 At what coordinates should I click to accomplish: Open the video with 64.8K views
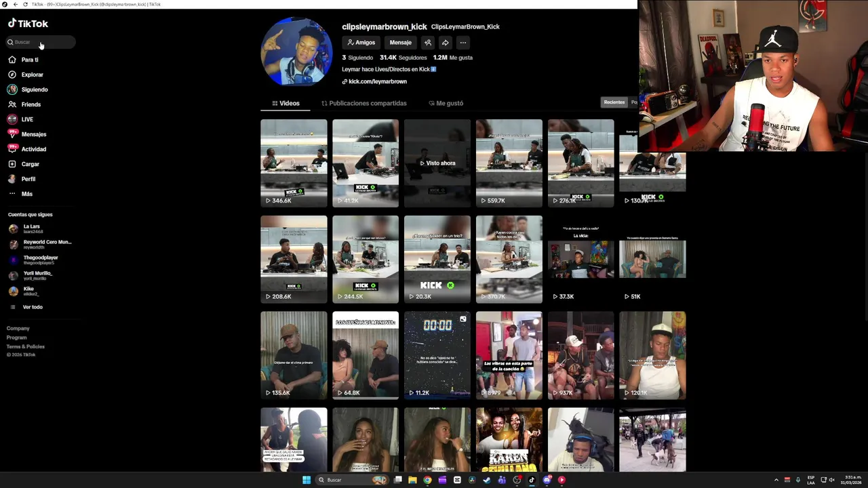(366, 355)
